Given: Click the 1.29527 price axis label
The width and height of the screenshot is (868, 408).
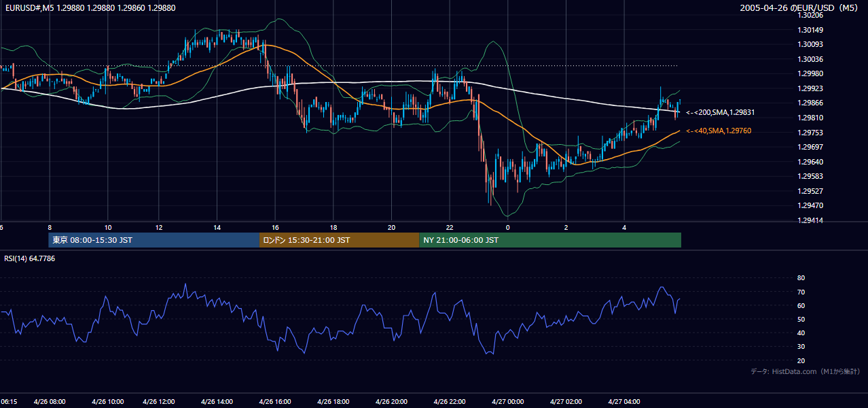Looking at the screenshot, I should click(810, 191).
